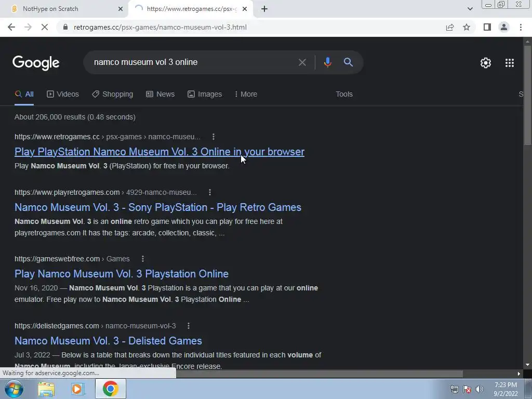Select the All results tab
532x399 pixels.
pyautogui.click(x=24, y=94)
